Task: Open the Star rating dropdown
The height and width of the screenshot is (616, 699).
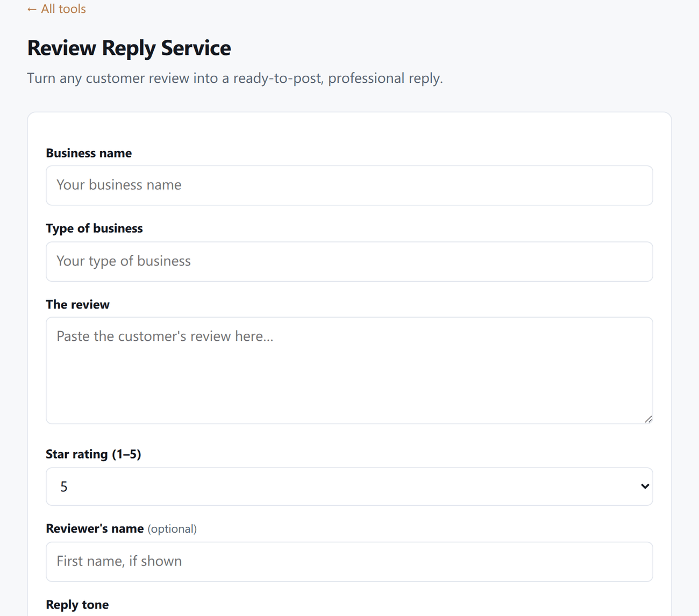Action: 349,486
